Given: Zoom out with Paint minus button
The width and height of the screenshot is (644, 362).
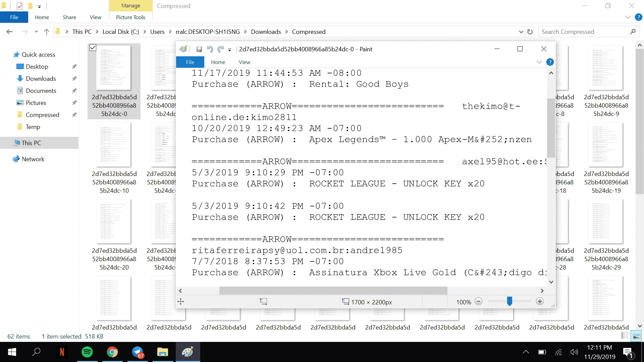Looking at the screenshot, I should coord(479,302).
